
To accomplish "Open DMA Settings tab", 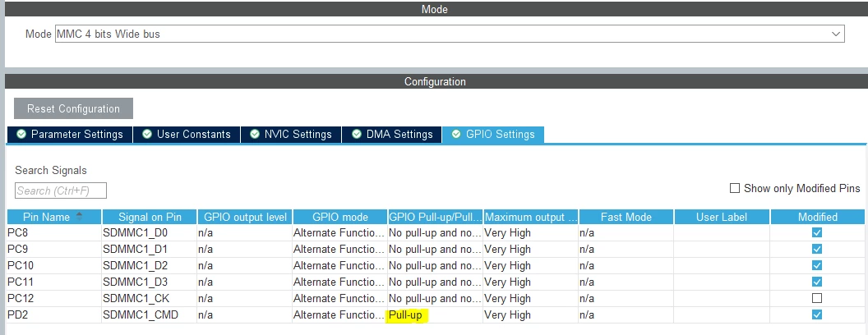I will [x=392, y=135].
